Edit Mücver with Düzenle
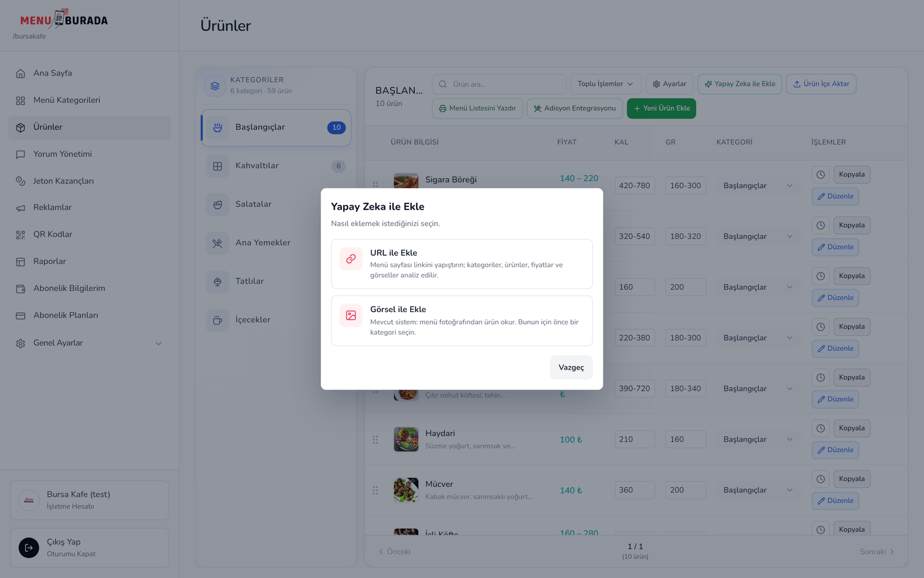The width and height of the screenshot is (924, 578). pos(836,501)
